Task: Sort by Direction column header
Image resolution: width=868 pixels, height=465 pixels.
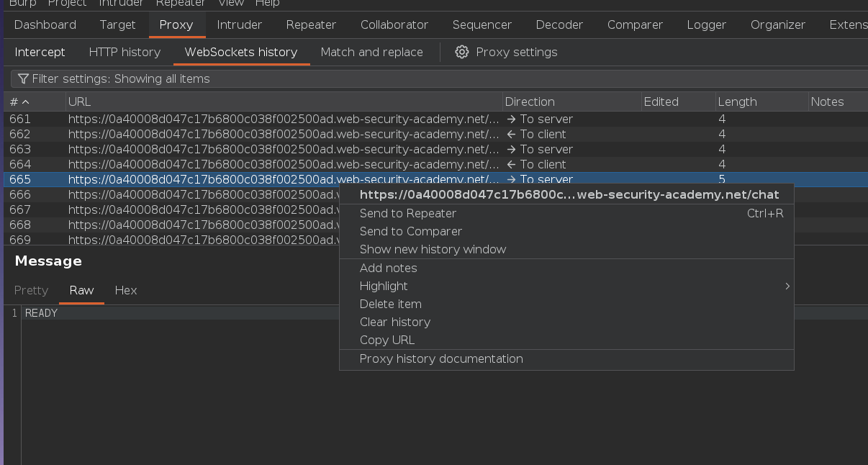Action: point(571,101)
